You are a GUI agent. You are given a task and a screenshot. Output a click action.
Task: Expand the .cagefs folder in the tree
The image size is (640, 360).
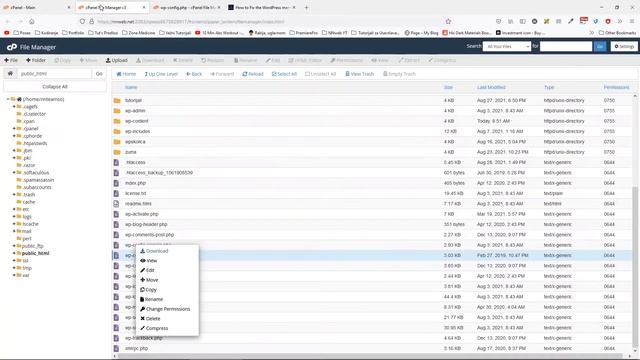coord(14,107)
